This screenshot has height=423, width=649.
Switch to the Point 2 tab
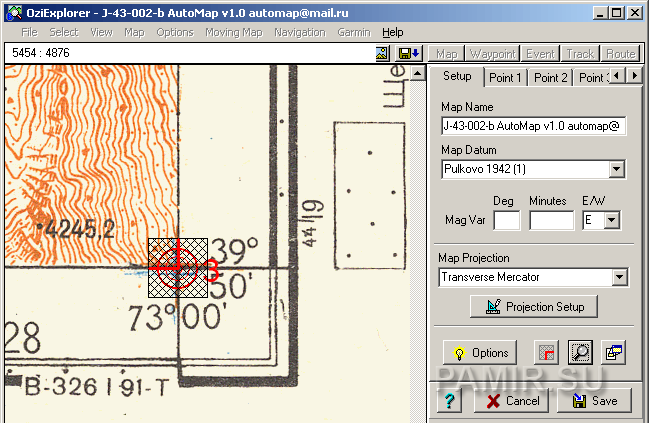click(550, 77)
